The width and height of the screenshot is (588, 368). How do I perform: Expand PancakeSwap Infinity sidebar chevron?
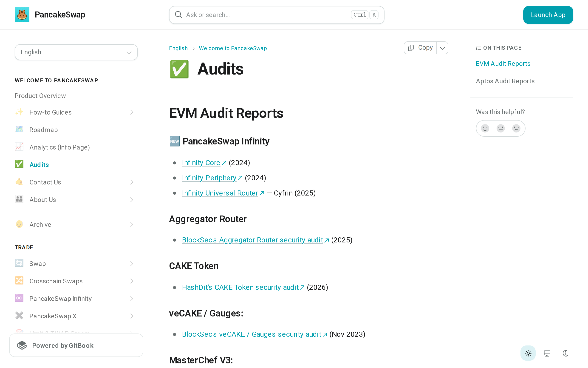coord(132,299)
